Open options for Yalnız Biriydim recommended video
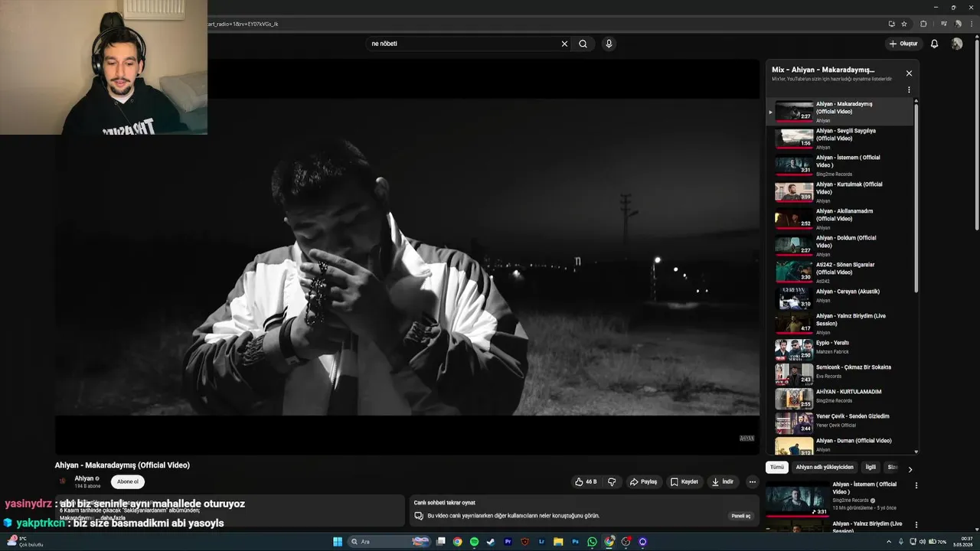The width and height of the screenshot is (980, 551). pos(916,525)
